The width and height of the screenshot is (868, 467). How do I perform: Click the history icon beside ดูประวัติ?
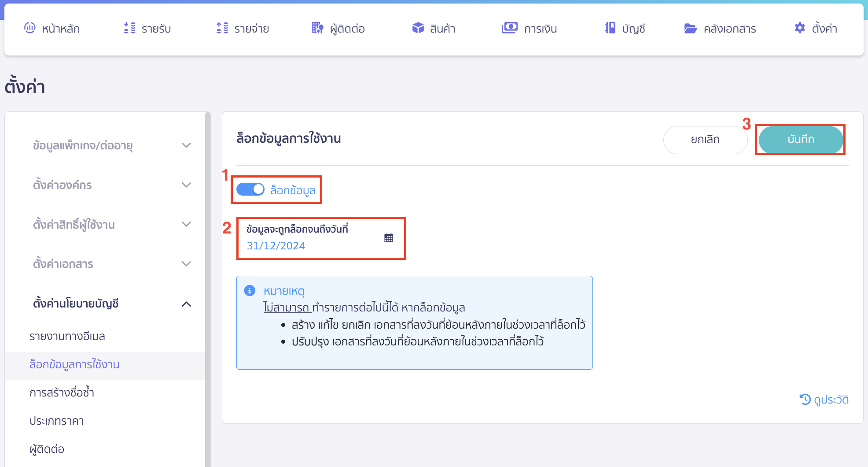[804, 399]
